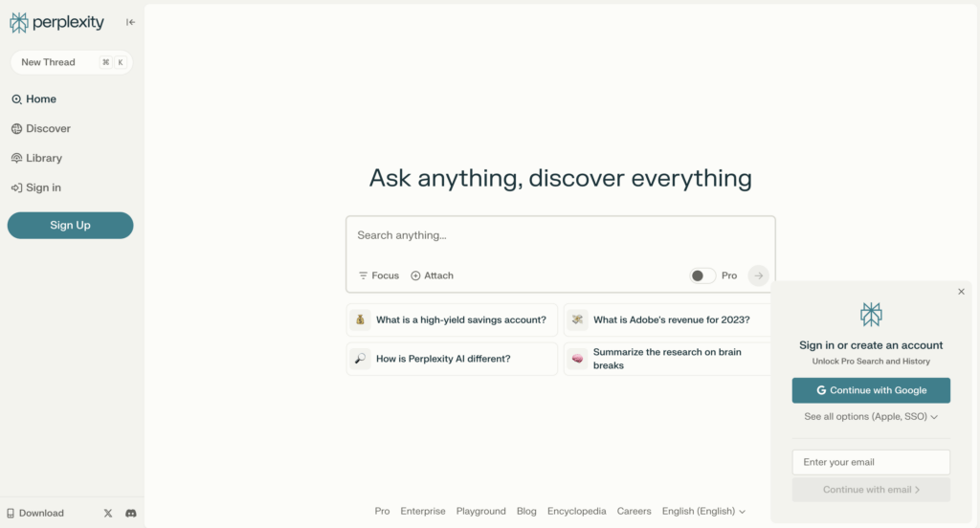The height and width of the screenshot is (528, 980).
Task: Click the Download phone icon
Action: [11, 513]
